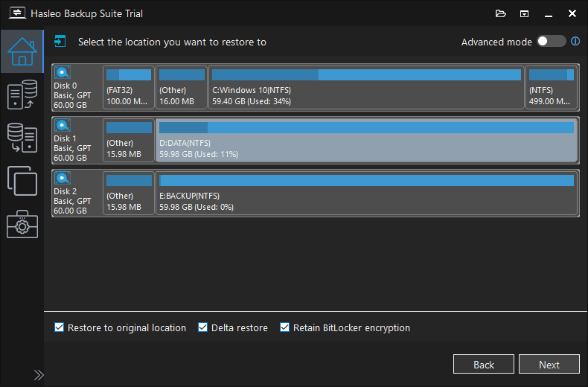
Task: Select Disk 1 Other 15.98 MB partition
Action: click(129, 140)
